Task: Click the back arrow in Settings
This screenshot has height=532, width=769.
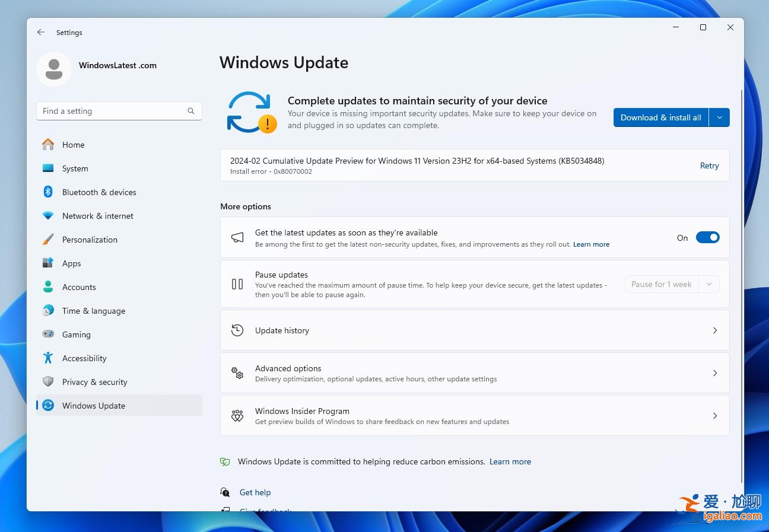Action: (x=40, y=32)
